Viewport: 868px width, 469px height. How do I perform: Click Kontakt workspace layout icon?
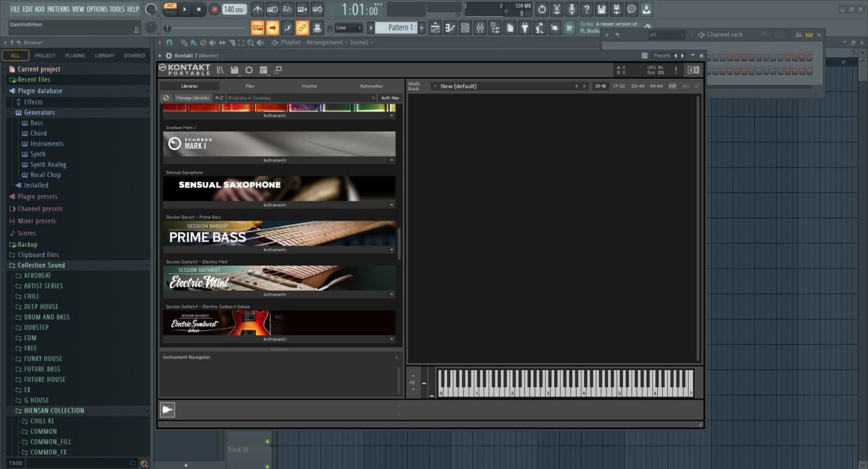click(263, 70)
